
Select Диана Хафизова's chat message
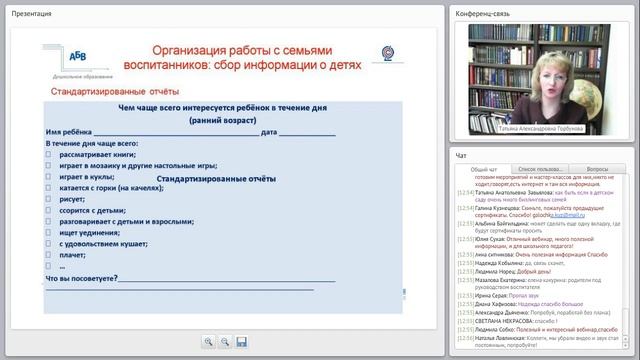pyautogui.click(x=520, y=304)
